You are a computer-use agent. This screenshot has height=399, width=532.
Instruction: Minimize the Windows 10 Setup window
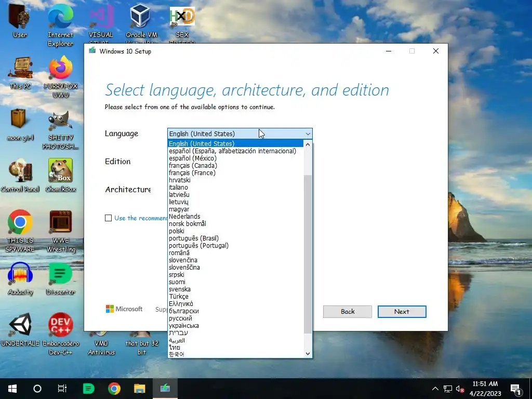pos(389,51)
